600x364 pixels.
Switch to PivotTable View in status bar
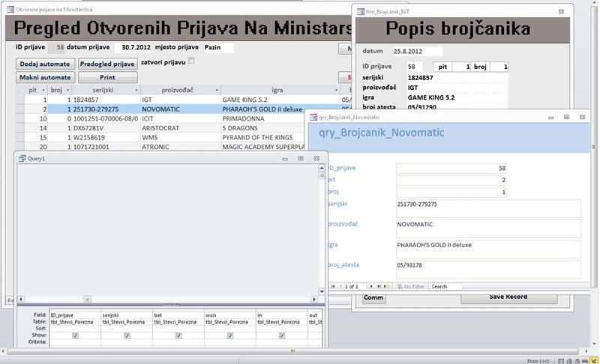569,361
